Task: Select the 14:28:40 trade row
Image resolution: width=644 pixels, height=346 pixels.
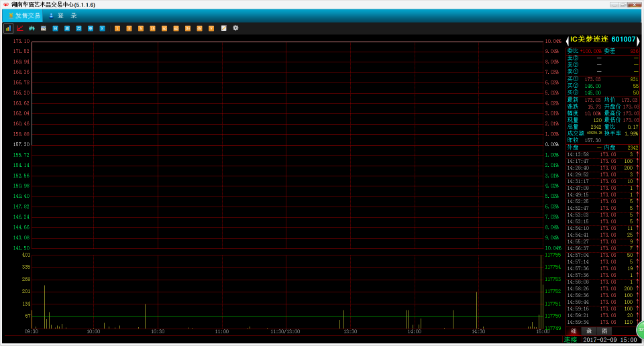Action: click(603, 168)
